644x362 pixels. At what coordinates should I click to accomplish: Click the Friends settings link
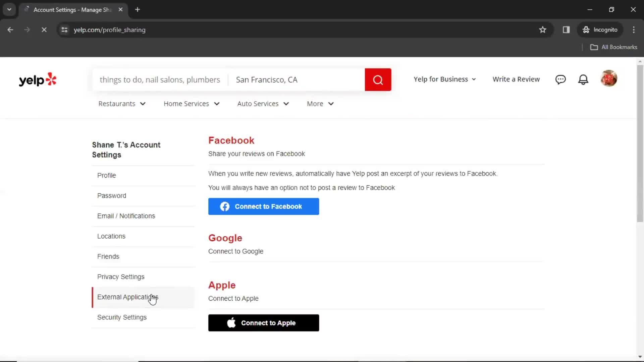pyautogui.click(x=108, y=256)
